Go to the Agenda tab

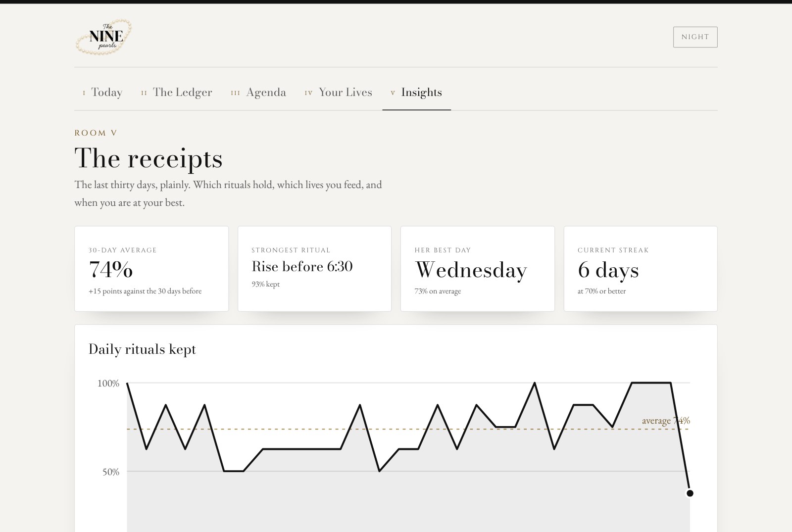click(258, 93)
